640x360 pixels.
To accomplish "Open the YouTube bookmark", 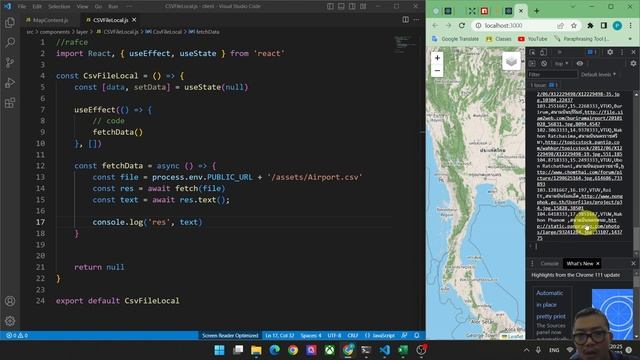I will point(533,39).
